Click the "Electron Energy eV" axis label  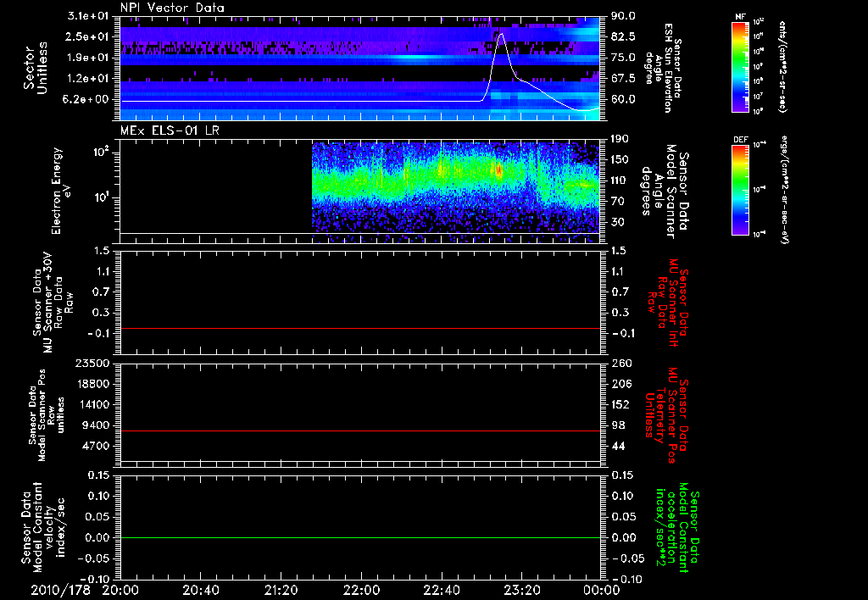tap(61, 191)
